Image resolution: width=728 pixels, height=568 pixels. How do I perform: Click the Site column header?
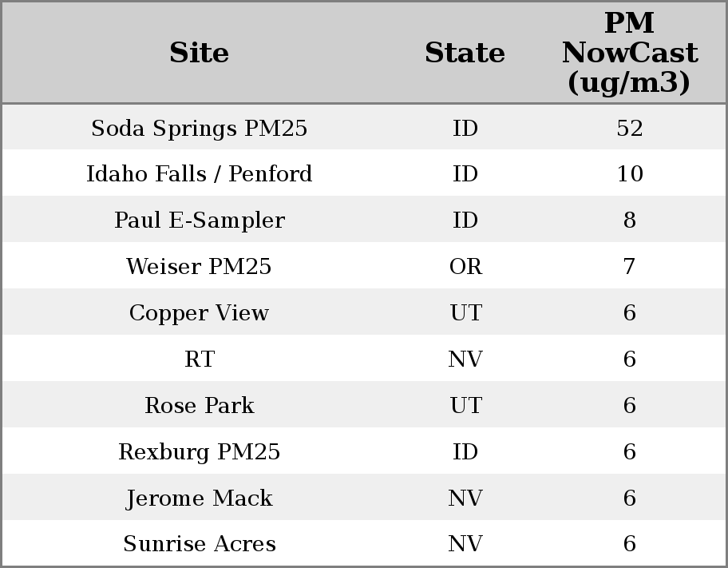(199, 54)
